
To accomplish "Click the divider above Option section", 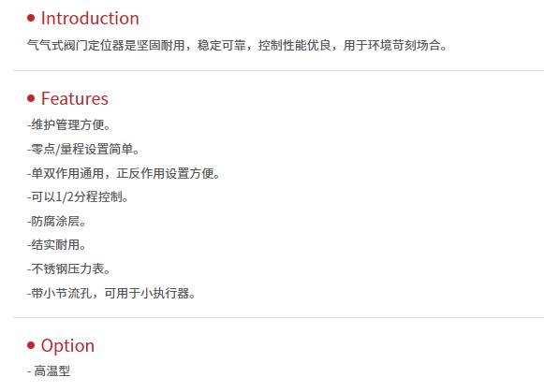I will coord(278,317).
